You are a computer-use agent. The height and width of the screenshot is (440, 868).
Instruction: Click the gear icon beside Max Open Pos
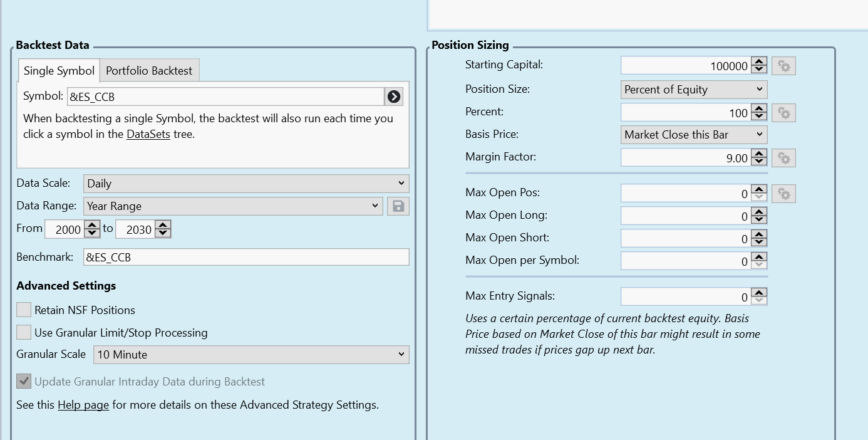[783, 194]
